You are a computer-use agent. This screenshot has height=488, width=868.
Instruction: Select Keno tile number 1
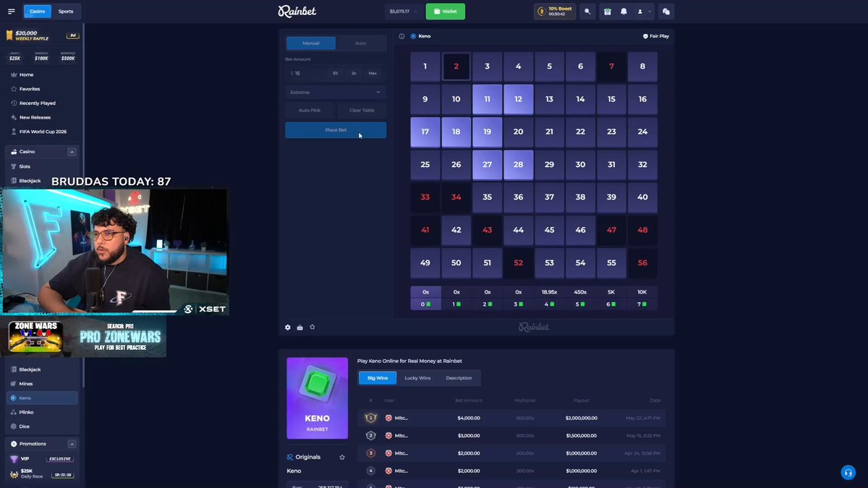pyautogui.click(x=425, y=67)
